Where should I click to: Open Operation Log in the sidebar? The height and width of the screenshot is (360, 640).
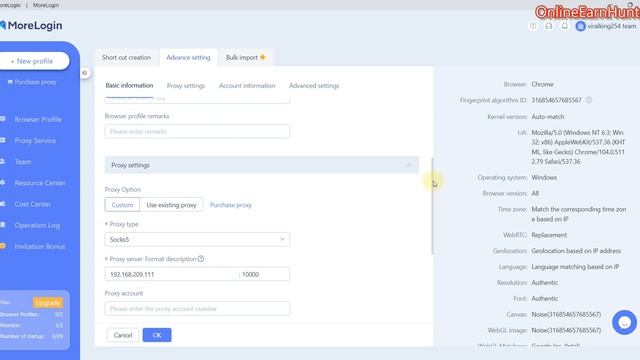coord(37,225)
